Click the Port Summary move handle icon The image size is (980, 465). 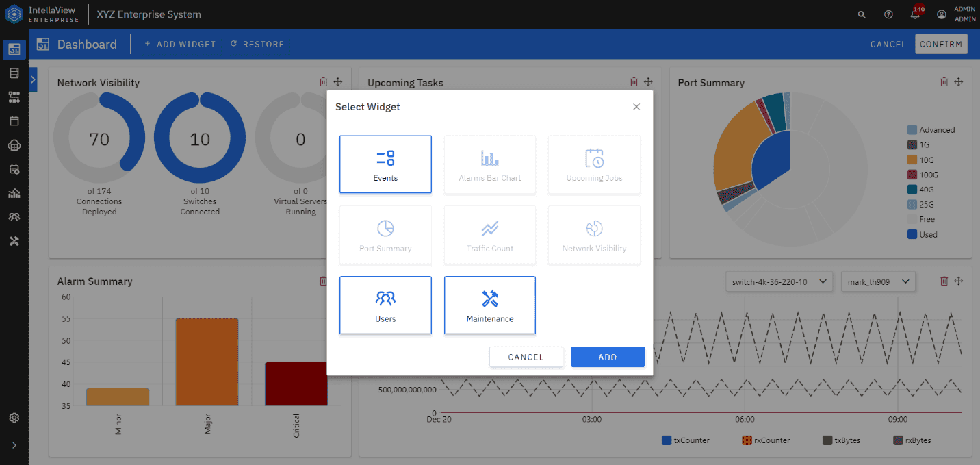[x=959, y=82]
